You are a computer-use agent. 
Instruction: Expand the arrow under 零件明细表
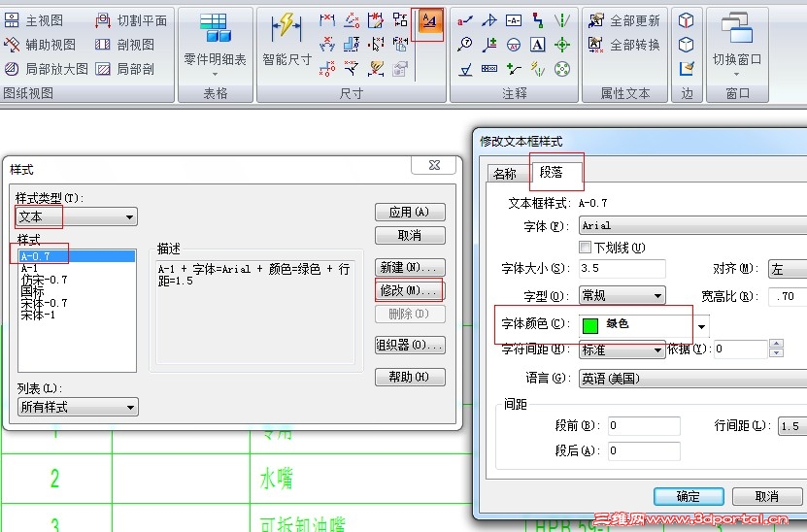216,75
